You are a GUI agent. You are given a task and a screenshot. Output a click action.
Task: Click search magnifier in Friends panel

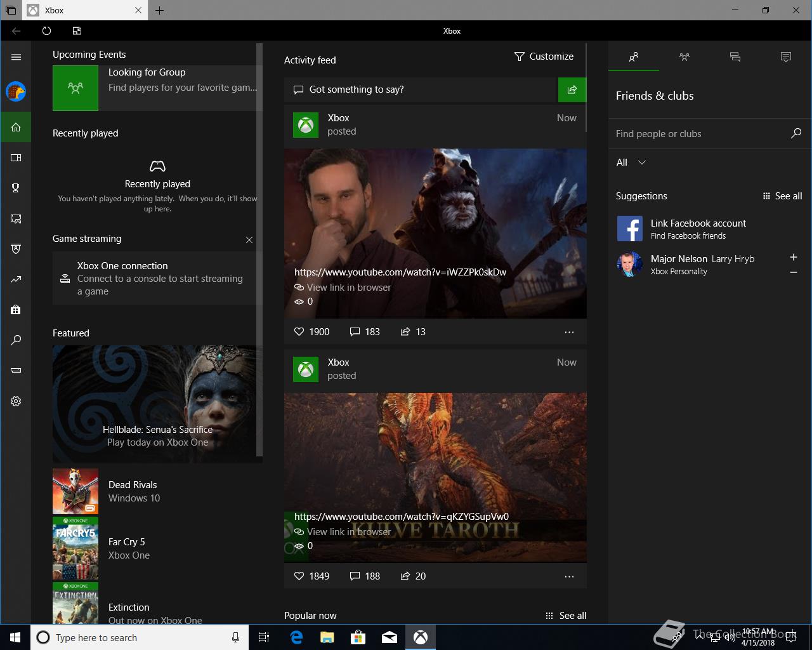[796, 133]
